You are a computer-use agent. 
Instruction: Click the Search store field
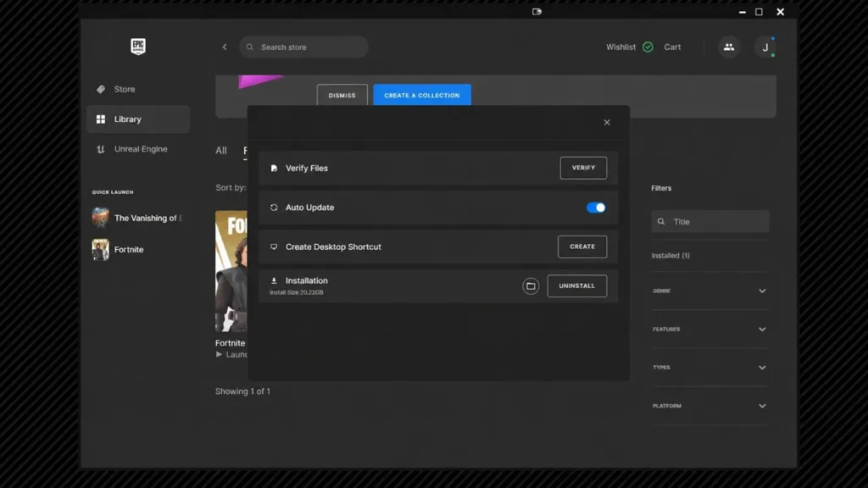(x=304, y=47)
